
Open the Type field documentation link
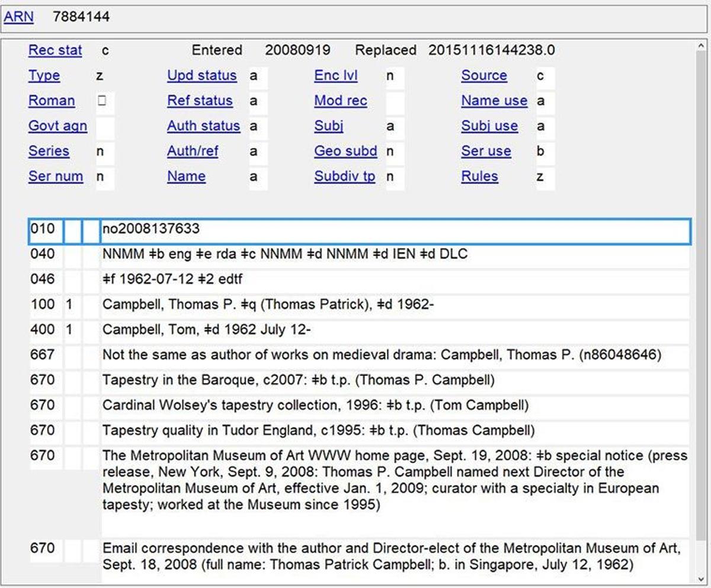point(44,76)
